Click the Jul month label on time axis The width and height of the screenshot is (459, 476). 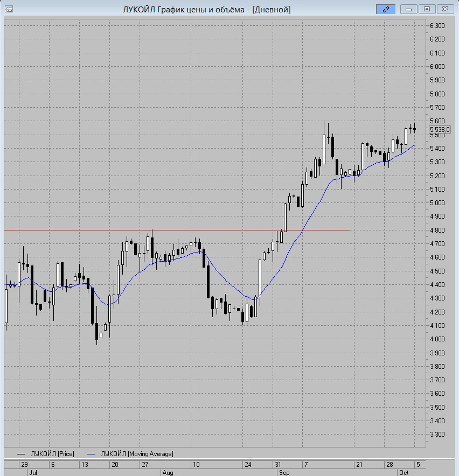pos(33,473)
